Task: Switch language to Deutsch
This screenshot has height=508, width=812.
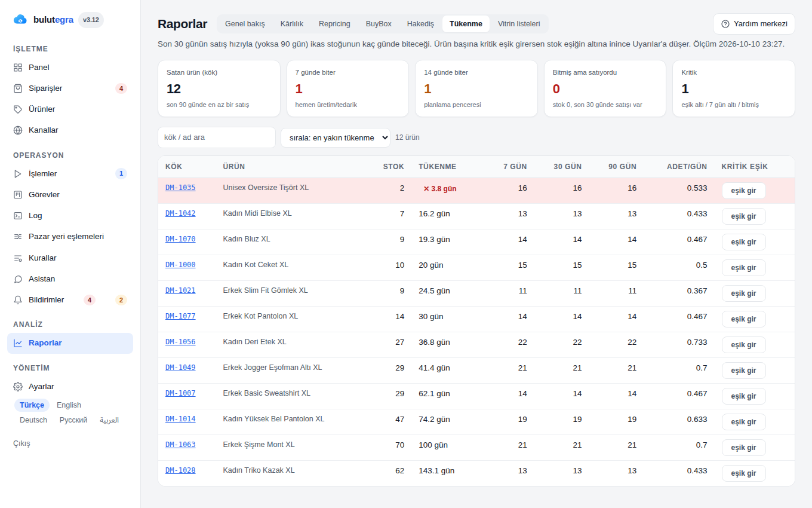Action: (33, 420)
